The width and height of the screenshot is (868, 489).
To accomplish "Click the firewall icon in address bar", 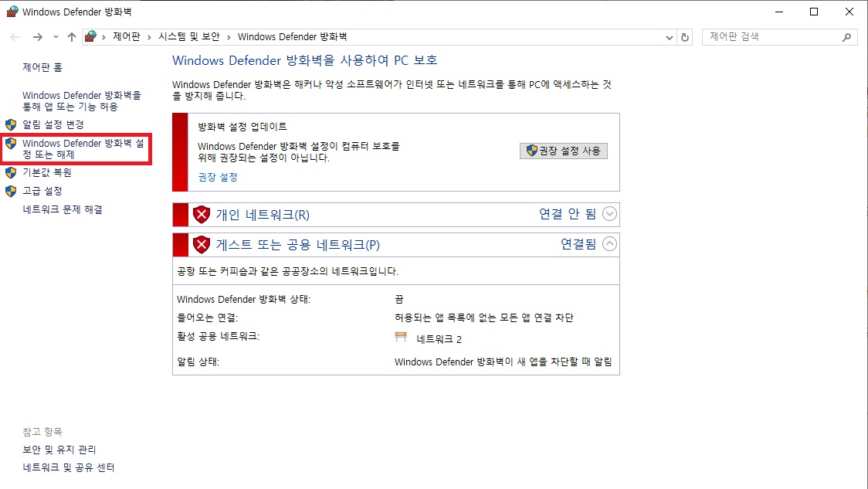I will [91, 36].
